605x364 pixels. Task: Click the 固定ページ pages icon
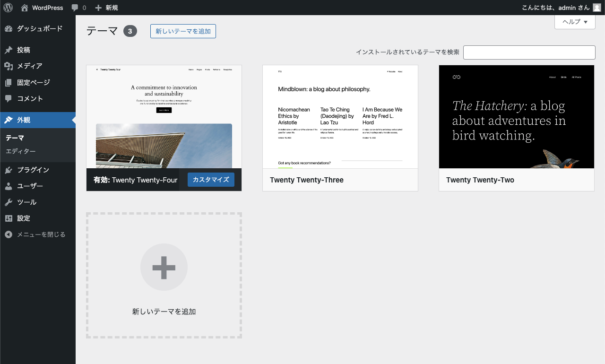click(9, 83)
